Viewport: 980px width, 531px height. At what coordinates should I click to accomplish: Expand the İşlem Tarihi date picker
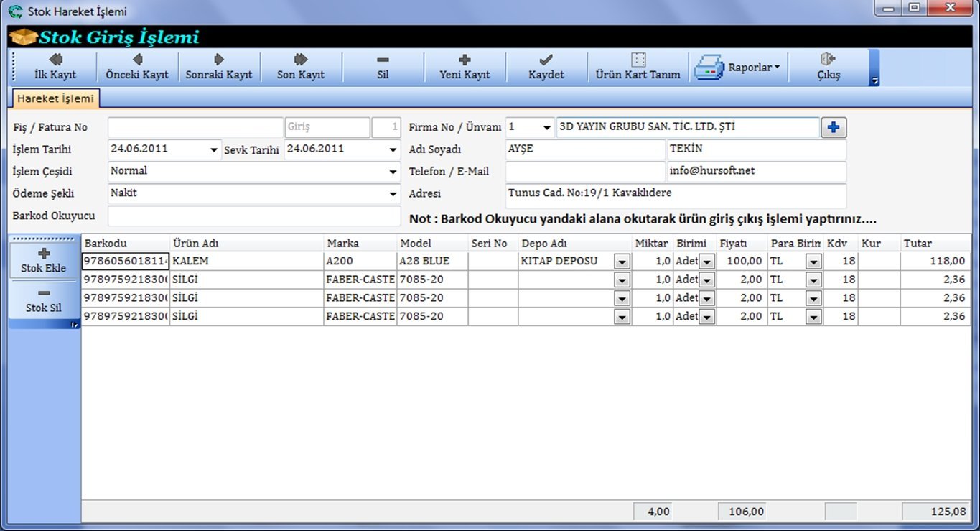(213, 150)
